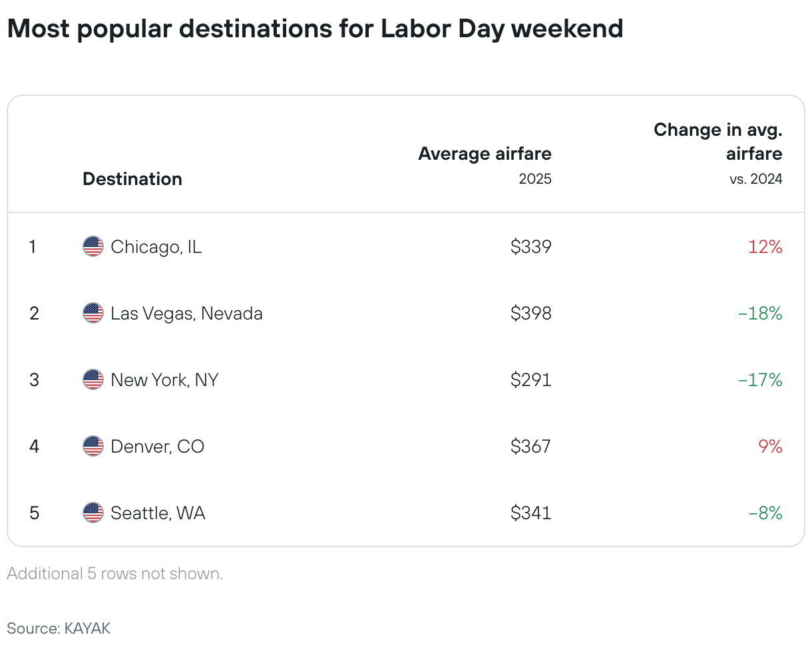Viewport: 812px width, 647px height.
Task: Click the Destination column header
Action: pyautogui.click(x=132, y=179)
